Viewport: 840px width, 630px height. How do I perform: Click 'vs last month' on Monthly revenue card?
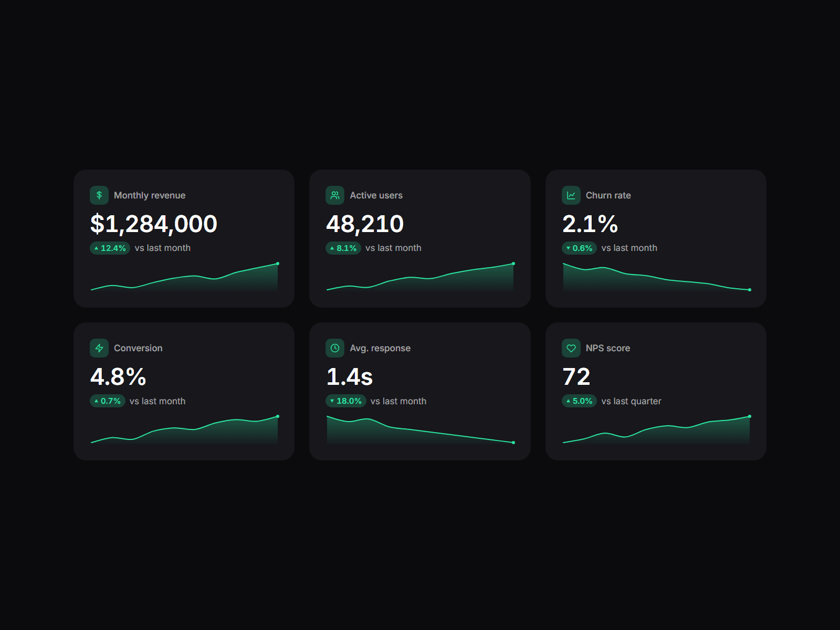[x=163, y=248]
